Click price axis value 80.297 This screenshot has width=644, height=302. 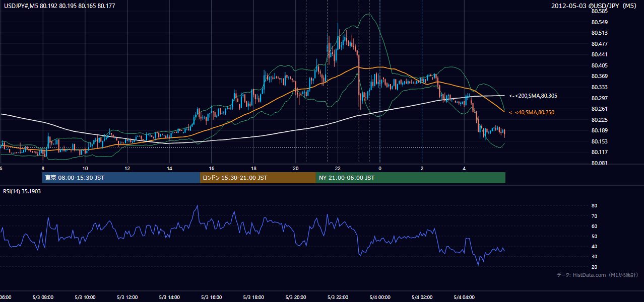pos(599,98)
